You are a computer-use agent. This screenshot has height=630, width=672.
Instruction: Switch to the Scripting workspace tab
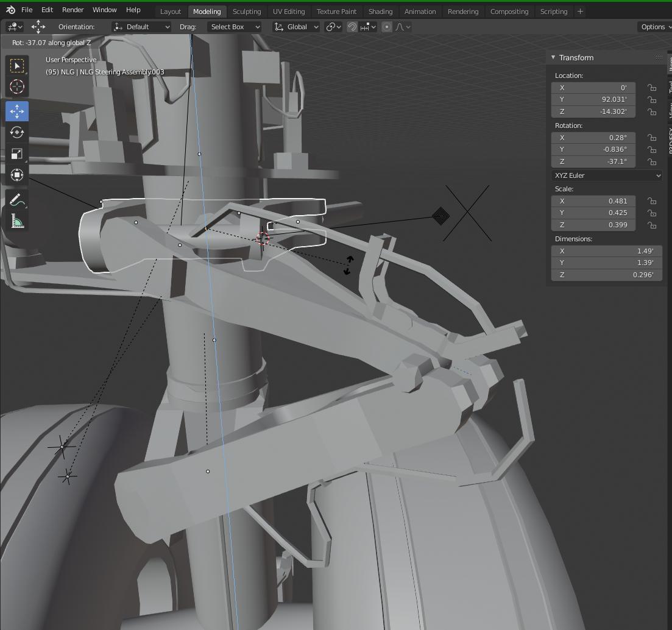coord(554,12)
